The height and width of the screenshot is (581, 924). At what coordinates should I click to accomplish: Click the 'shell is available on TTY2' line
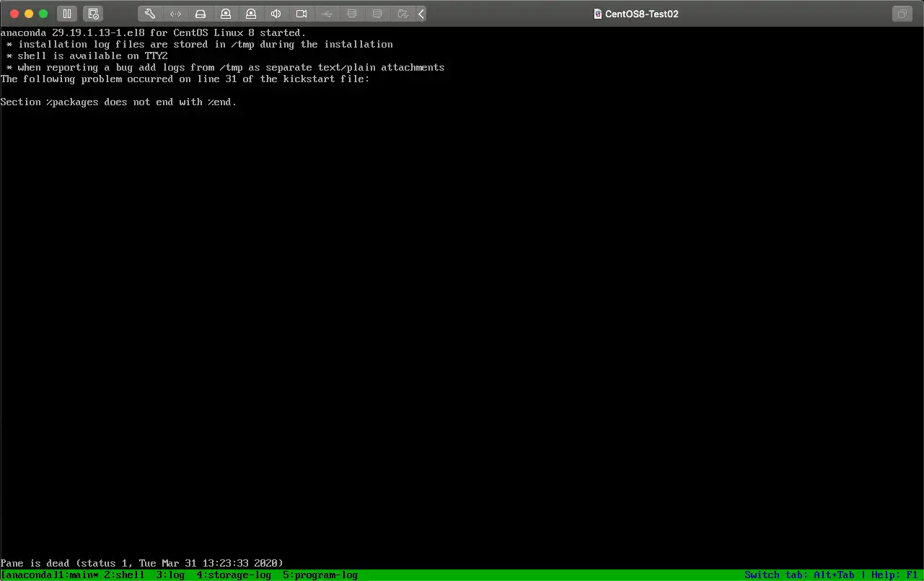tap(87, 56)
